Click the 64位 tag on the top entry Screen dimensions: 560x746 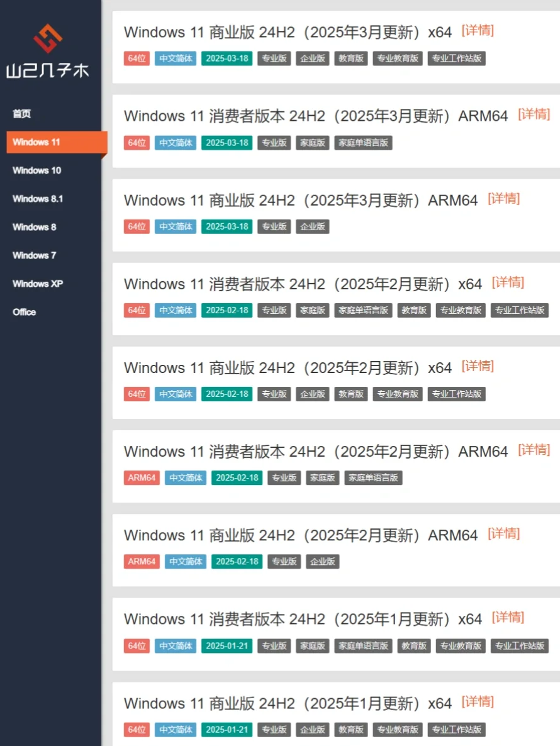tap(137, 58)
